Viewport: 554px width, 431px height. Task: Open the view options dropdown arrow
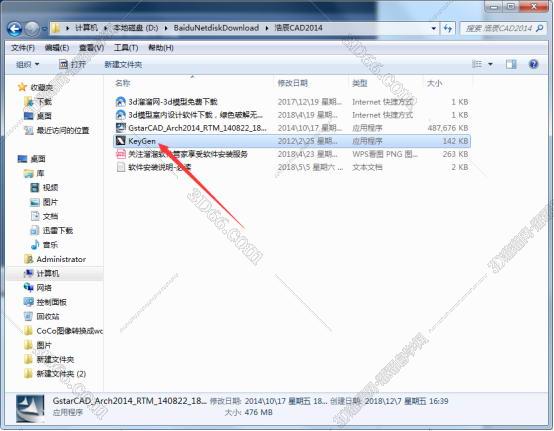coord(490,64)
